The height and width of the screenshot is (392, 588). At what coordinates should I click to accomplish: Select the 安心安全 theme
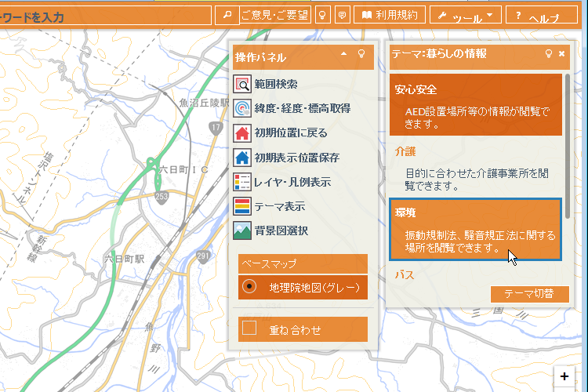pyautogui.click(x=476, y=104)
